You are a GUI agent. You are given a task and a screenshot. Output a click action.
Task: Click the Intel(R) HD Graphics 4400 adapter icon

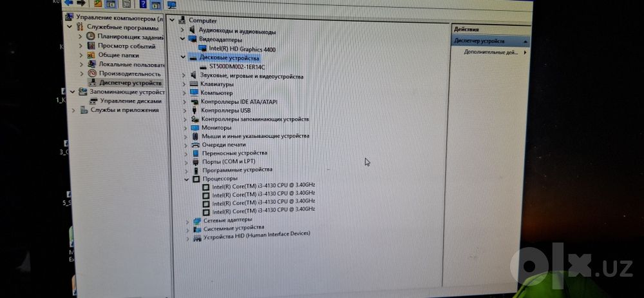202,49
